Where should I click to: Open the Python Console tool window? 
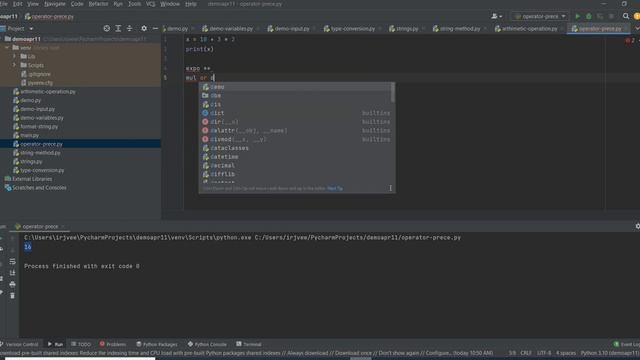click(x=207, y=344)
